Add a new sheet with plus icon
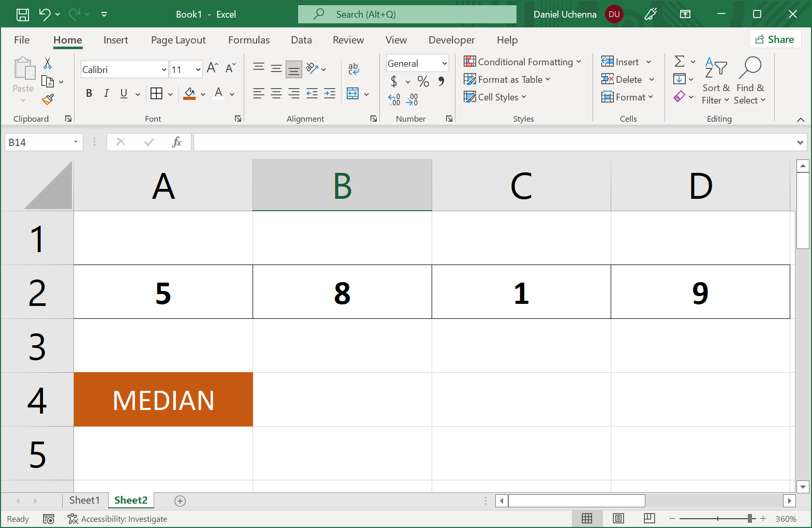This screenshot has width=812, height=528. [x=180, y=501]
